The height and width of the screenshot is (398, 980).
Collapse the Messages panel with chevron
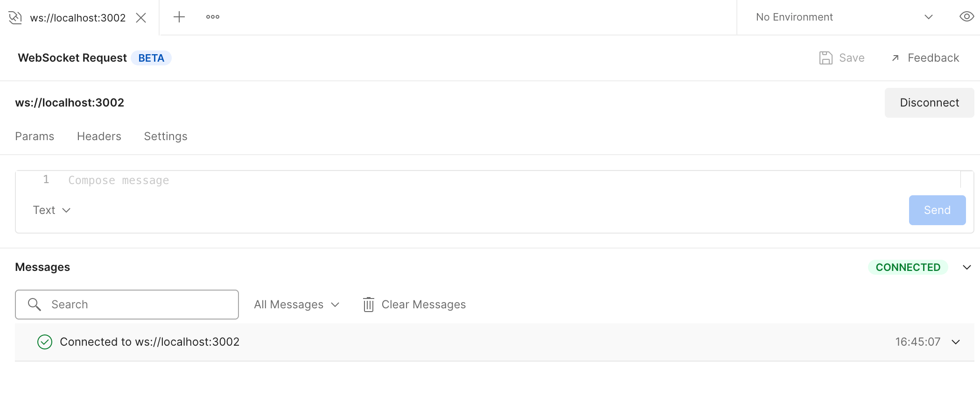967,268
